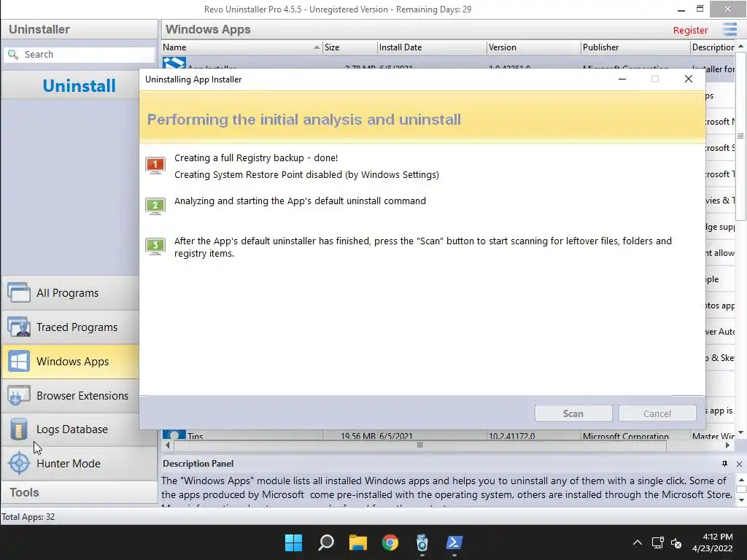Close the Description Panel
Viewport: 747px width, 560px height.
coord(739,464)
